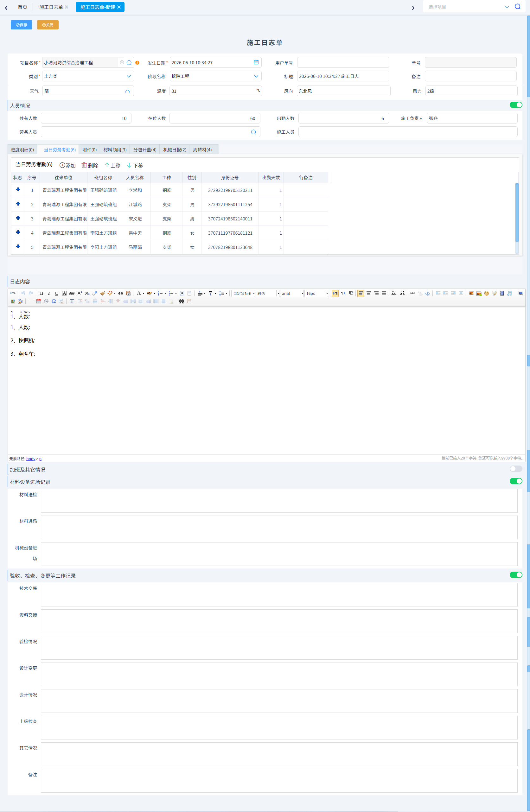
Task: Expand the 选择项目 dropdown at top right
Action: [x=507, y=7]
